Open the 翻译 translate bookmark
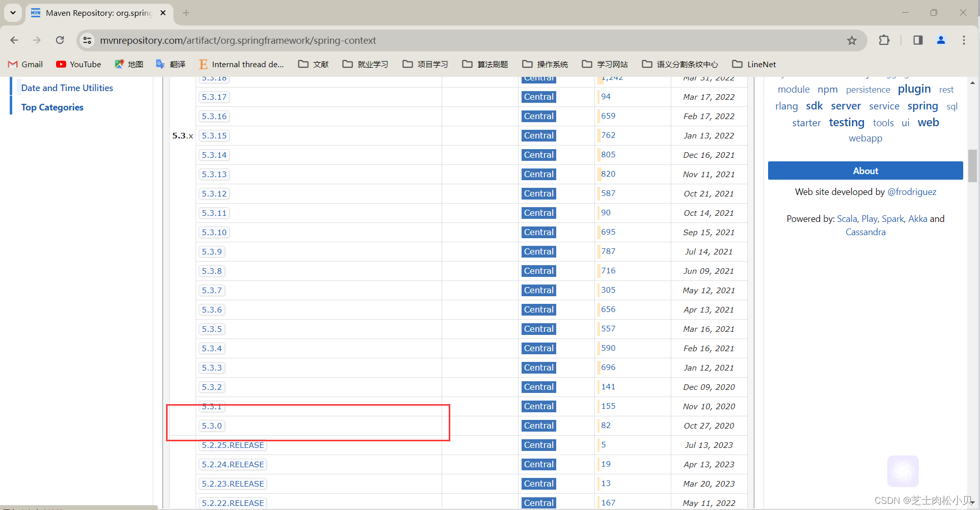The image size is (980, 510). 171,64
